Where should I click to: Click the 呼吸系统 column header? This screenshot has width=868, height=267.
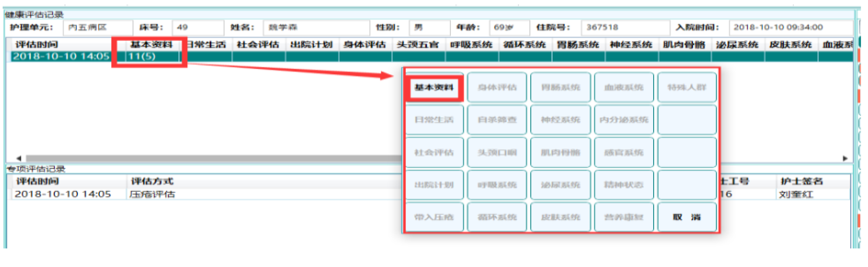tap(471, 44)
